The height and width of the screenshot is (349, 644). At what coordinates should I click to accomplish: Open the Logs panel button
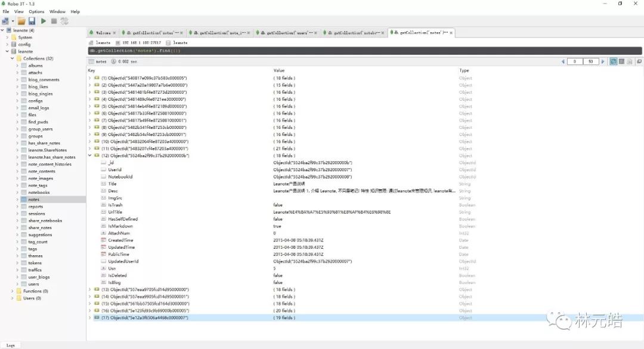pos(11,345)
